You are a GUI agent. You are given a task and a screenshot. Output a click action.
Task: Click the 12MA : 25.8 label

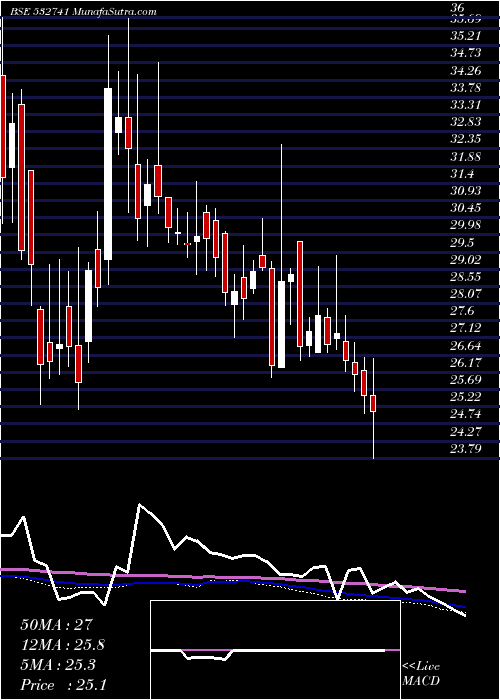click(63, 644)
